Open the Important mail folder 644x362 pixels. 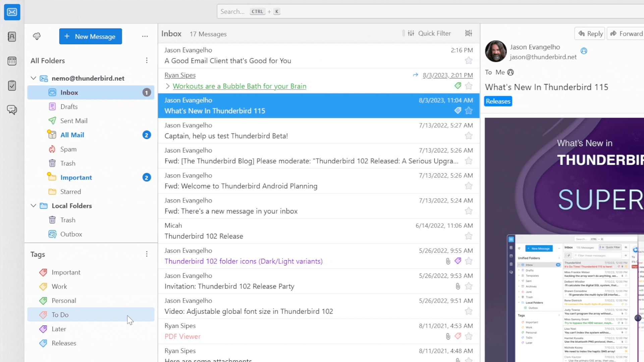91,177
